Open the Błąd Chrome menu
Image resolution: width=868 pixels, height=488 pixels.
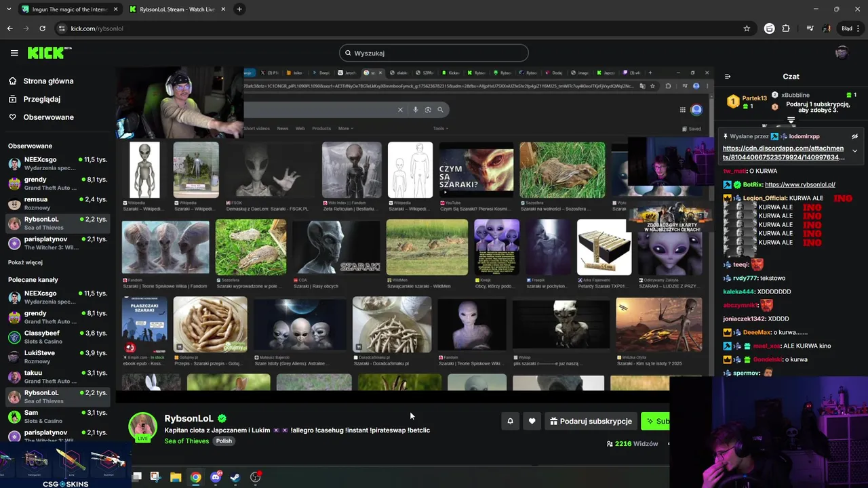pyautogui.click(x=851, y=28)
